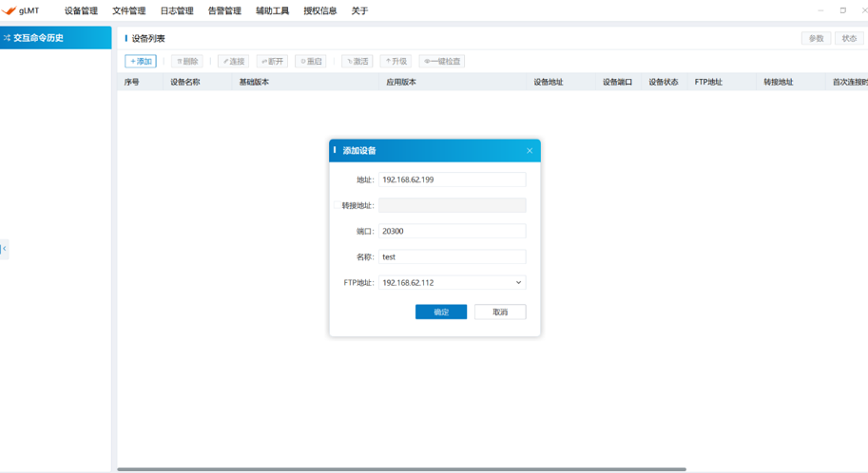The image size is (868, 473).
Task: Close the 添加设备 dialog with X
Action: point(530,151)
